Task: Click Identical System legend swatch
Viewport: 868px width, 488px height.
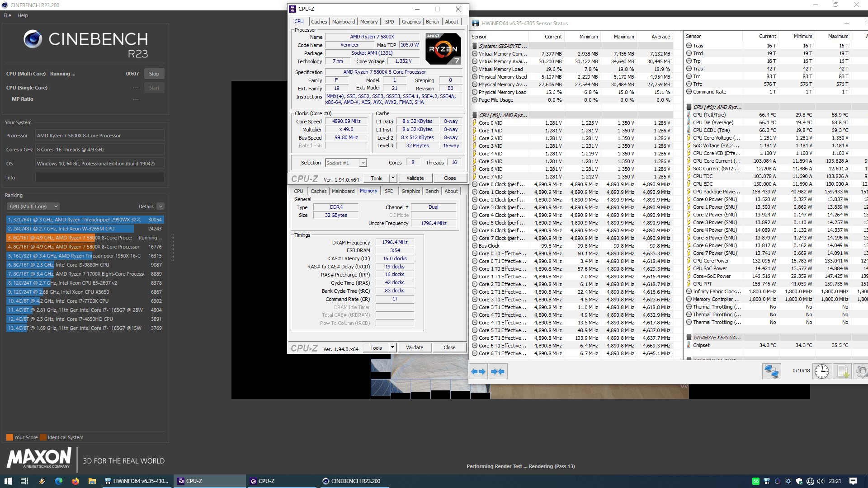Action: point(43,437)
